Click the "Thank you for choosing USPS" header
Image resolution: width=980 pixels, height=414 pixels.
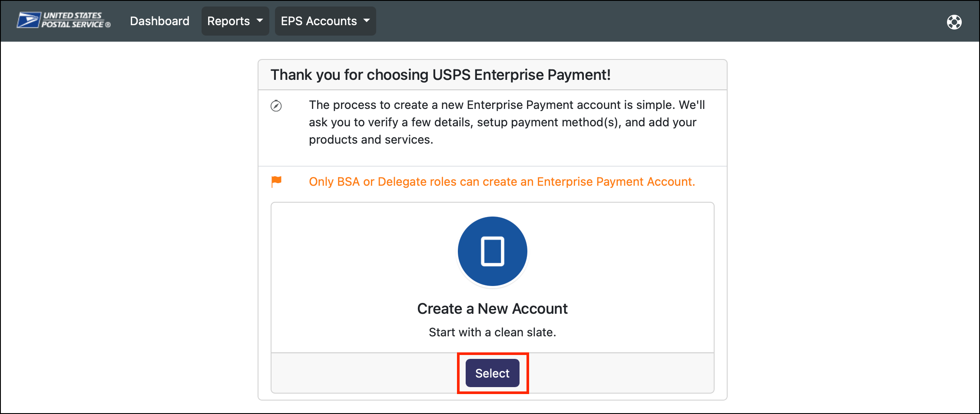[440, 75]
